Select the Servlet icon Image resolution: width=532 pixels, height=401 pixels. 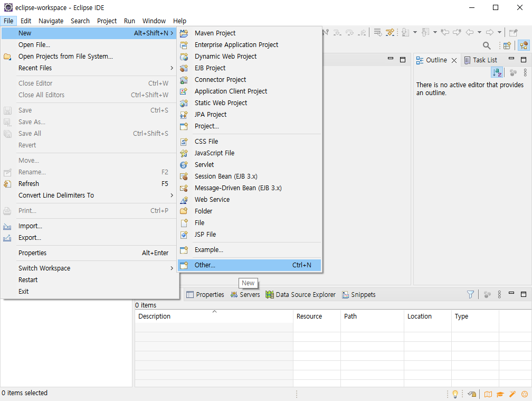point(184,165)
